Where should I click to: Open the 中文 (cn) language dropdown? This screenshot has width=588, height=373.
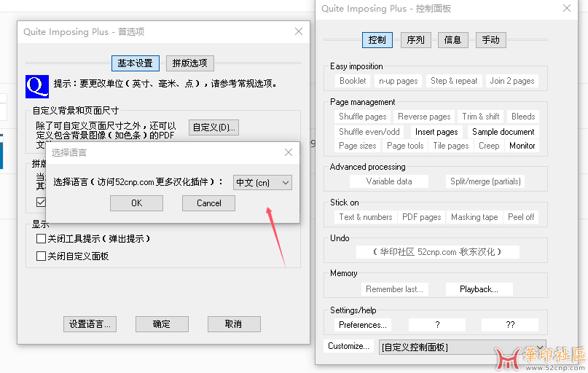click(x=262, y=183)
